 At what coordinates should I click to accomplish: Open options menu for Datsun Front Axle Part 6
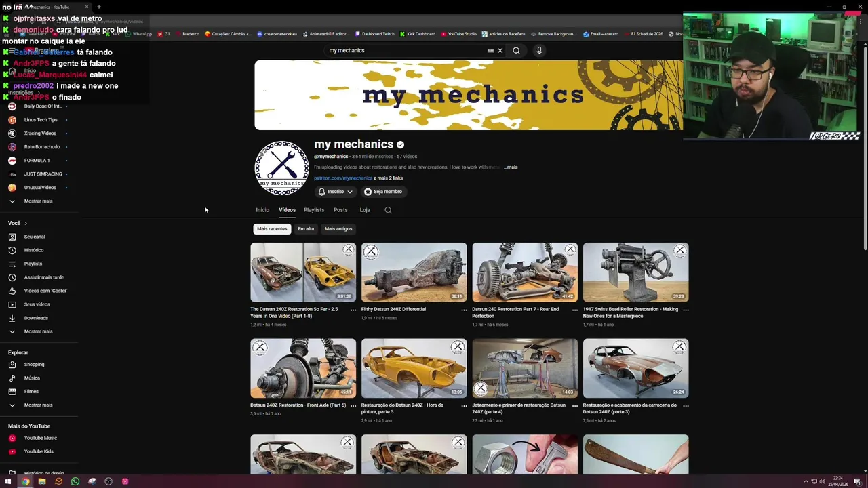click(353, 405)
